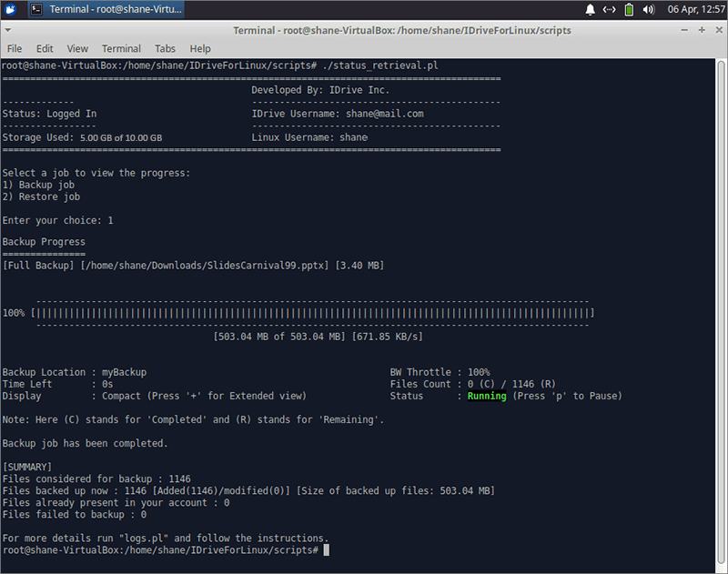Open the Terminal menu
728x574 pixels.
pyautogui.click(x=121, y=49)
